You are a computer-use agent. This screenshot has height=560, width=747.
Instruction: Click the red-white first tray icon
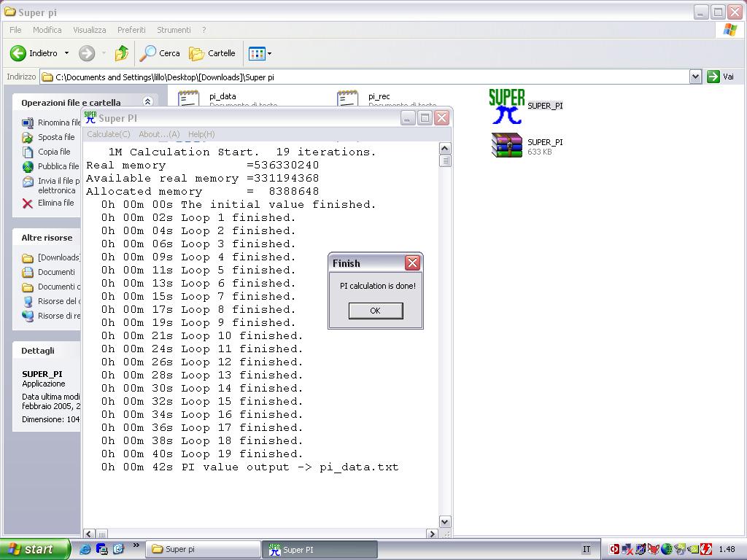coord(614,550)
